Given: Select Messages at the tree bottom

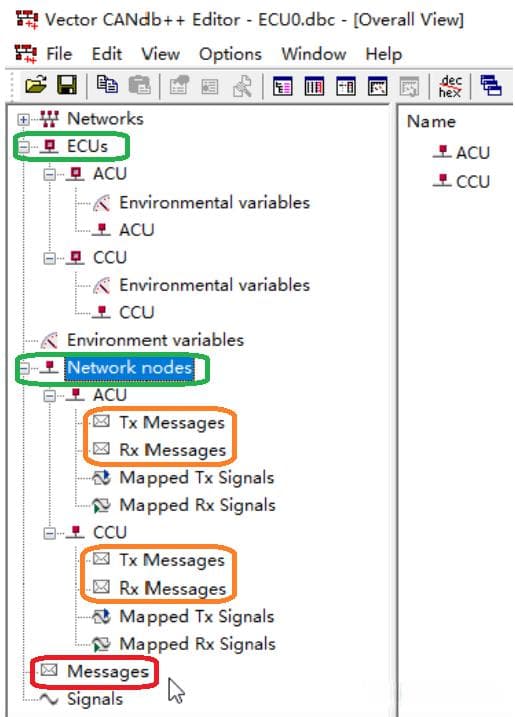Looking at the screenshot, I should [108, 671].
